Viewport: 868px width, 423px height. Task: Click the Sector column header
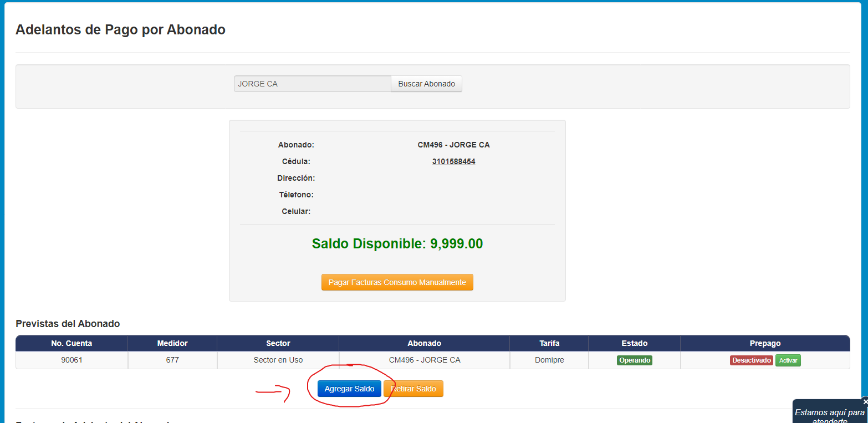[278, 343]
